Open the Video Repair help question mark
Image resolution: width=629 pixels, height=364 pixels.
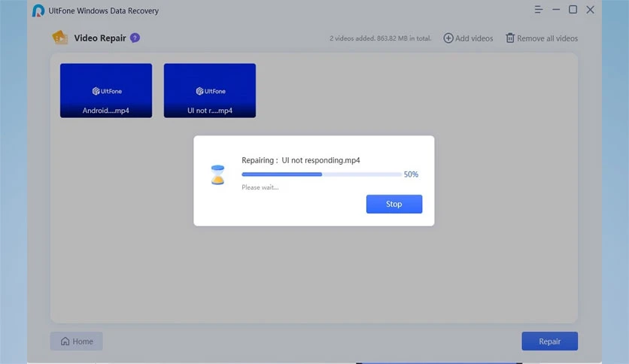(x=135, y=38)
